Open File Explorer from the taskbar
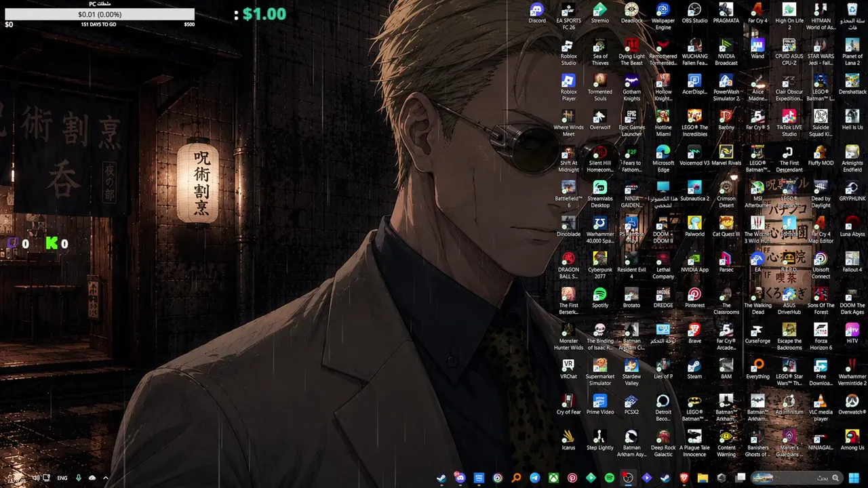Viewport: 868px width, 488px height. (703, 478)
